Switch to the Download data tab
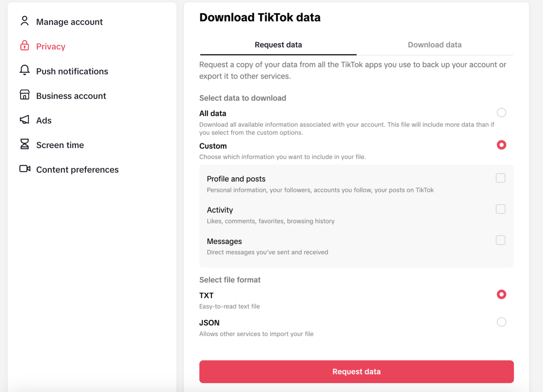The height and width of the screenshot is (392, 543). [x=434, y=45]
